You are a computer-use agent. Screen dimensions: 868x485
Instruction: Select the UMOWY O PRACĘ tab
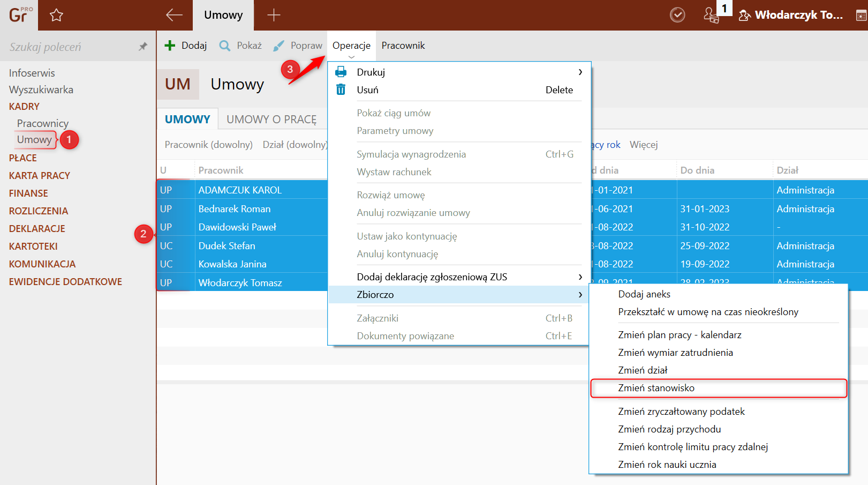(271, 119)
